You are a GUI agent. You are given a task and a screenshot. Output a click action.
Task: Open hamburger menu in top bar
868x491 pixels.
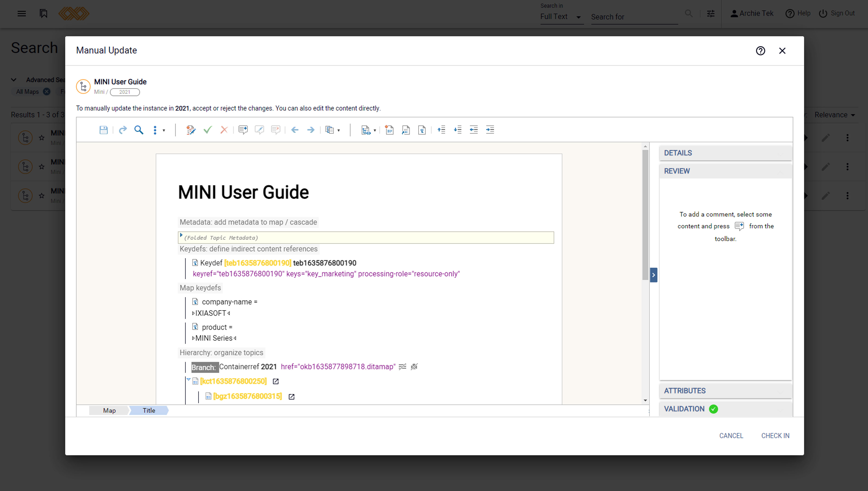pyautogui.click(x=22, y=14)
